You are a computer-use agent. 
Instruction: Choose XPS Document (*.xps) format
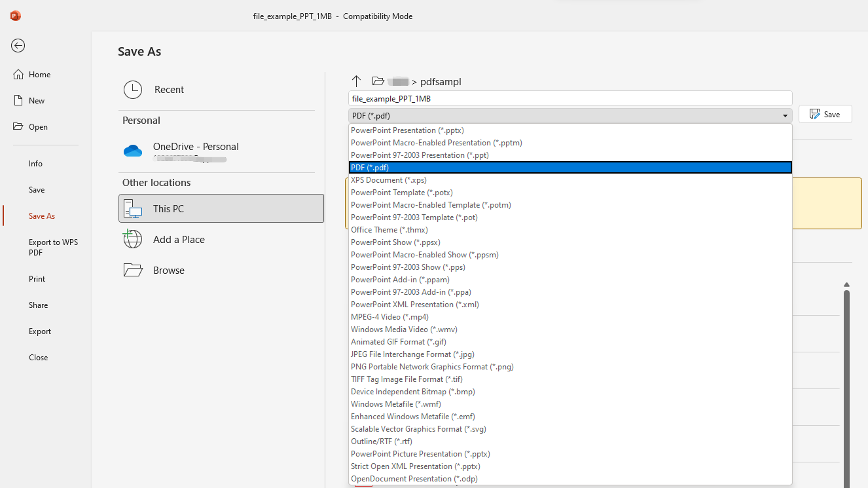389,179
